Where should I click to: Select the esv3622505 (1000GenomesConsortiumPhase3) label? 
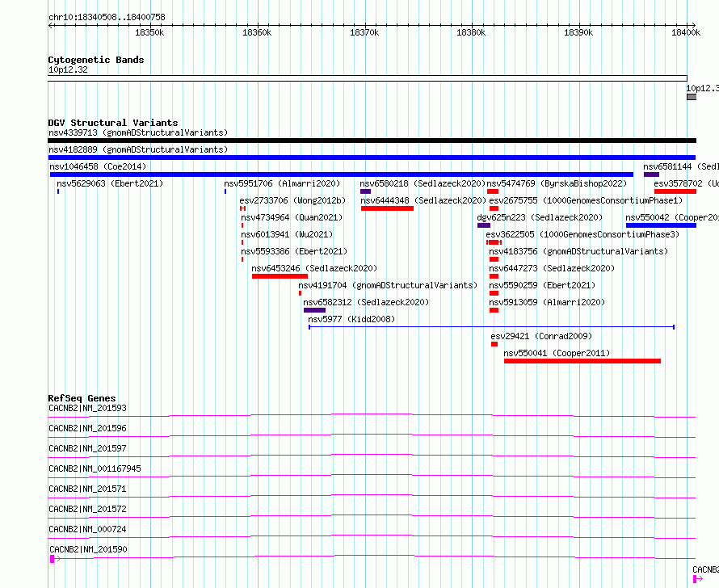point(582,235)
